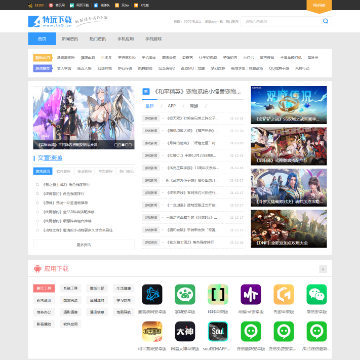The width and height of the screenshot is (360, 360).
Task: Open the main banner with two anime girls
Action: click(x=84, y=117)
